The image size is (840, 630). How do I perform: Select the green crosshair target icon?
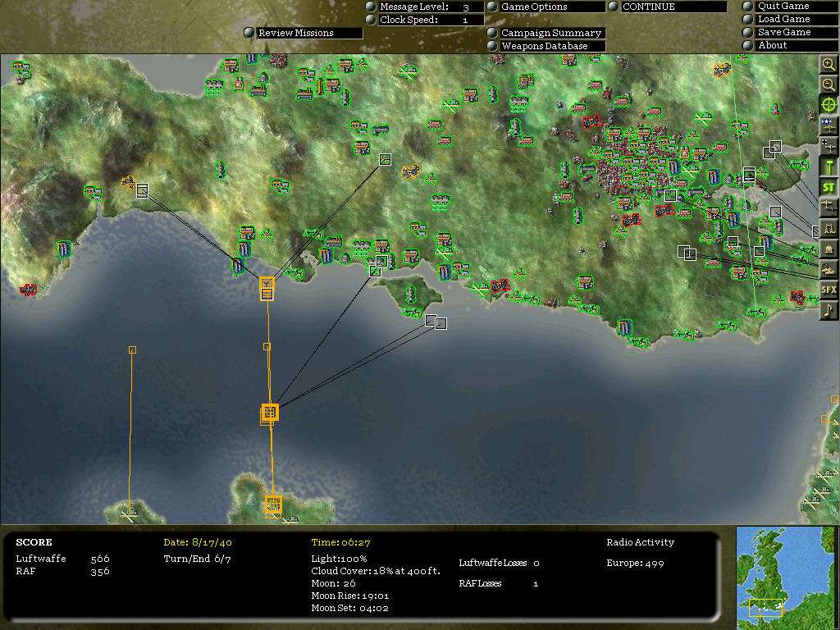point(829,105)
